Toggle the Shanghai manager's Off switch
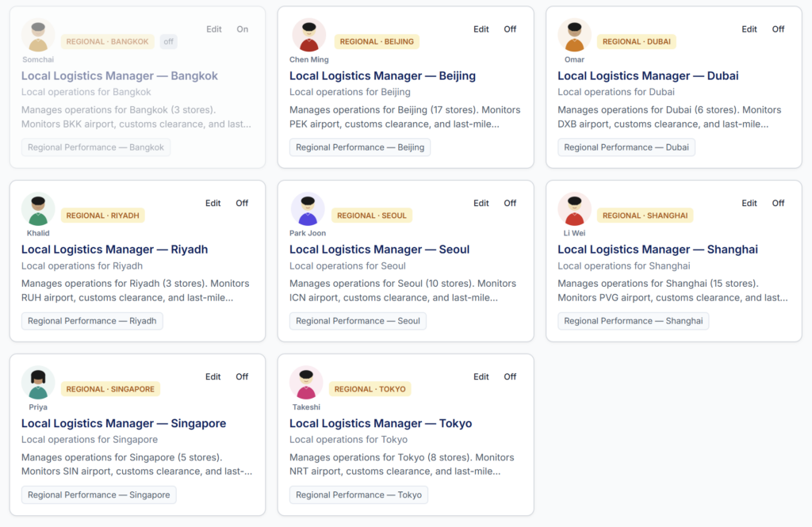 pos(778,203)
